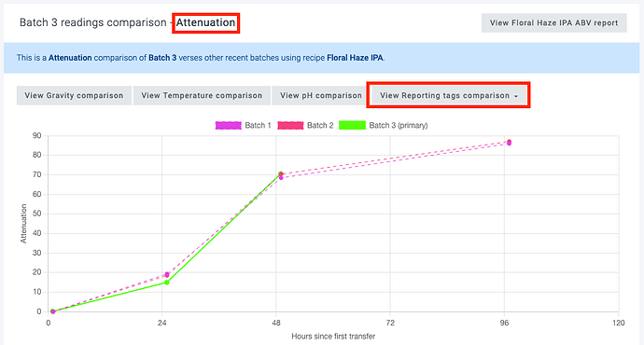This screenshot has height=345, width=644.
Task: Click the data point at 0 hours
Action: pyautogui.click(x=52, y=311)
